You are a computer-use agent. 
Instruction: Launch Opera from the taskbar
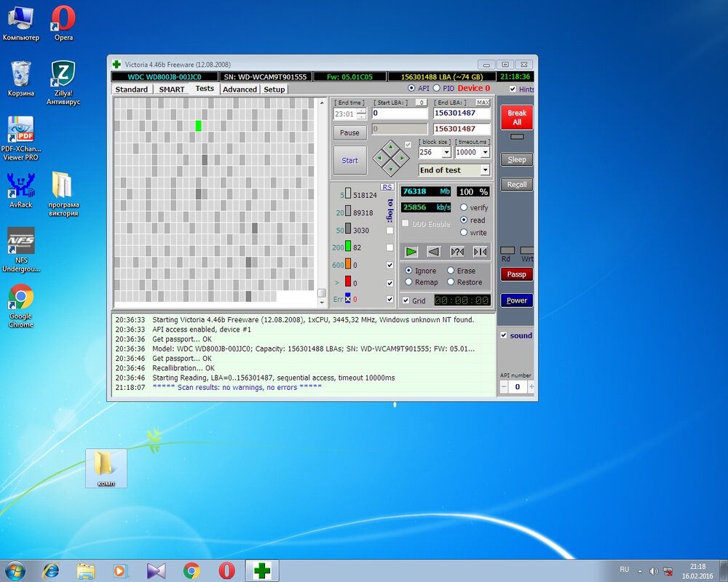coord(226,570)
